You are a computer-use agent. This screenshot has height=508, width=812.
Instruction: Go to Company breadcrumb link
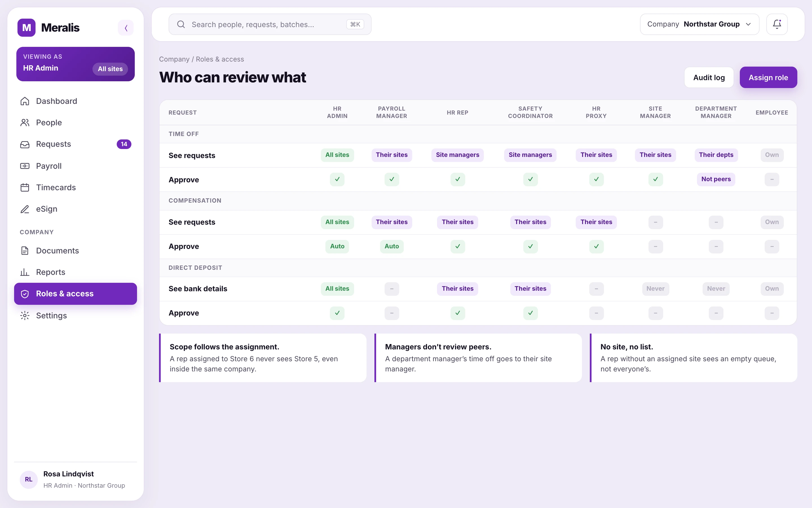pos(174,59)
